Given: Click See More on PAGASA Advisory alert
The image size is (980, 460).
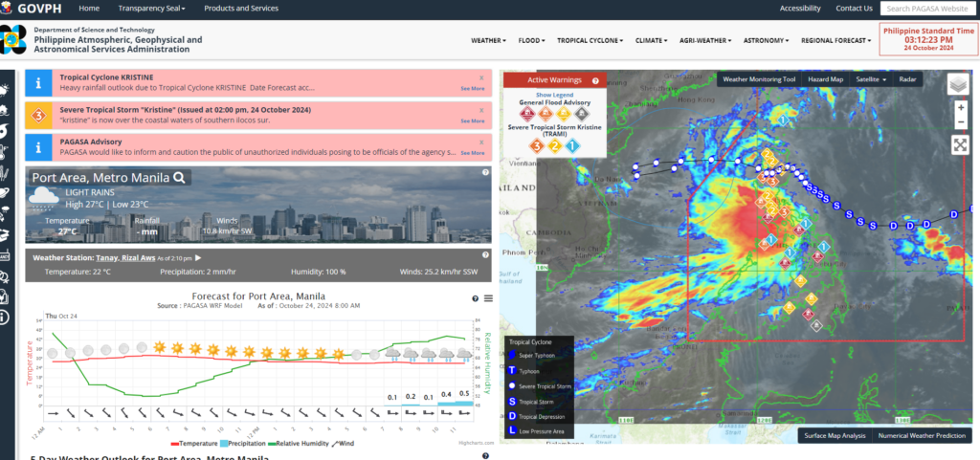Looking at the screenshot, I should 473,153.
